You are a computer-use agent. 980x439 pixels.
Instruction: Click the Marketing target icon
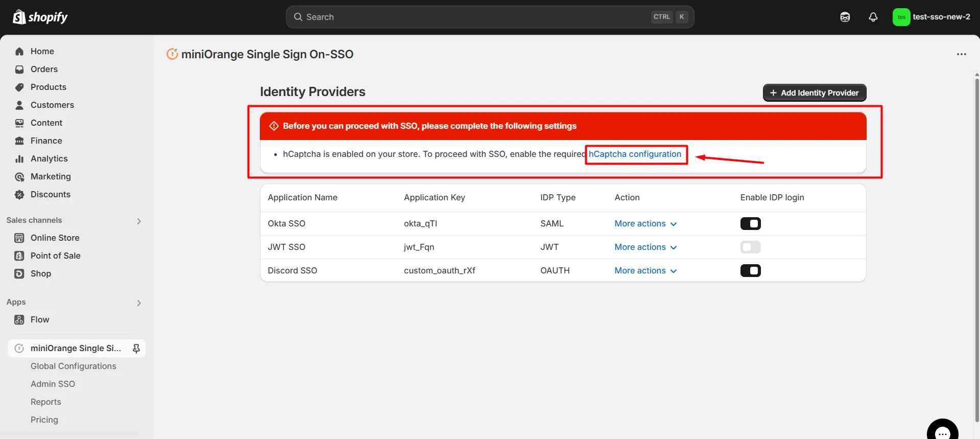point(19,177)
